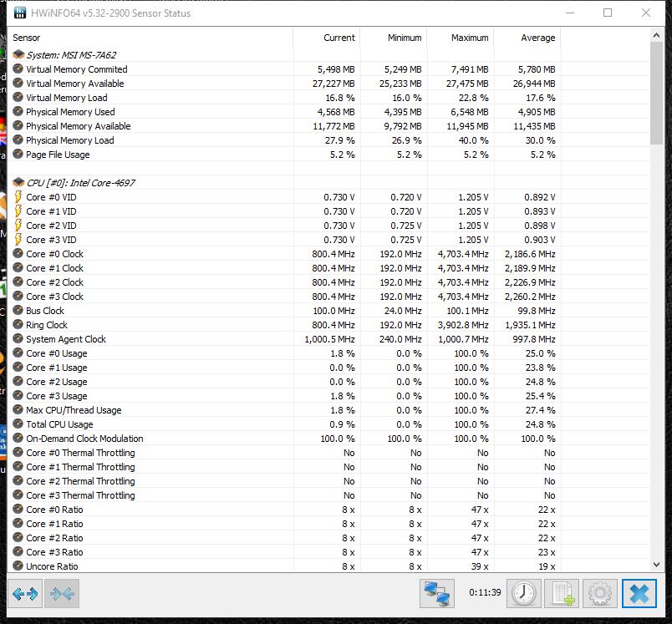
Task: Select the Physical Memory Available row label
Action: point(78,126)
